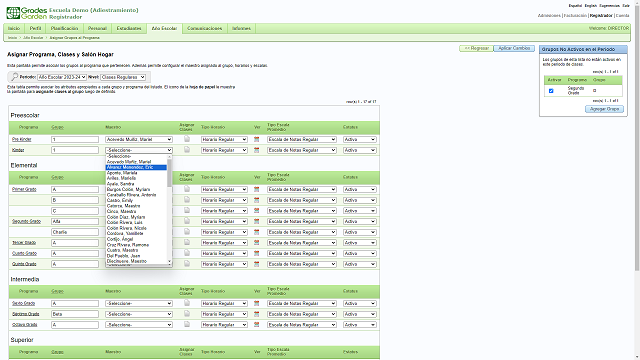Open Maestro dropdown for Pre Kinder row
640x360 pixels.
(x=139, y=140)
